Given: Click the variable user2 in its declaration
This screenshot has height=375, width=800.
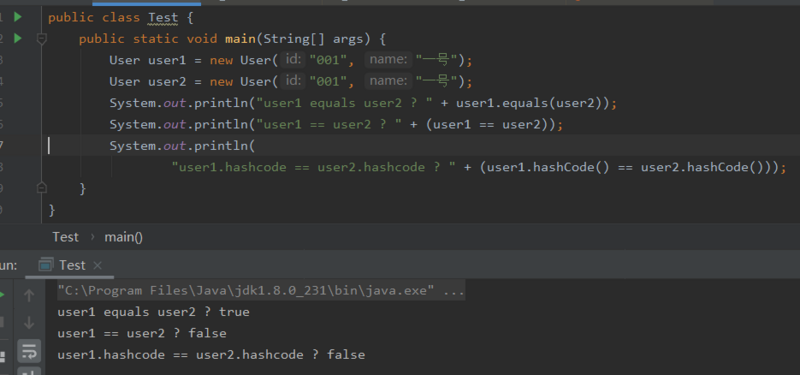Looking at the screenshot, I should [x=167, y=82].
